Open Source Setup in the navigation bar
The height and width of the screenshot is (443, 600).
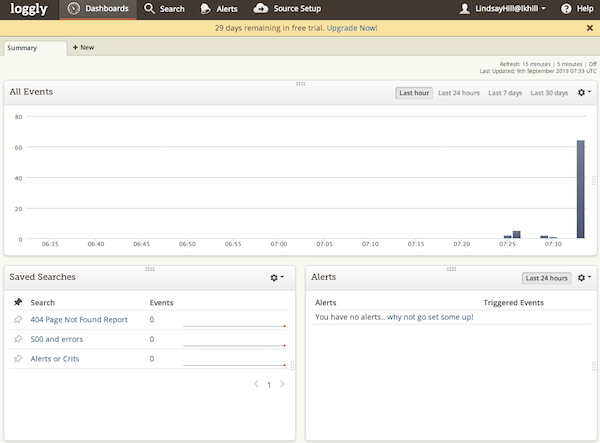click(287, 8)
